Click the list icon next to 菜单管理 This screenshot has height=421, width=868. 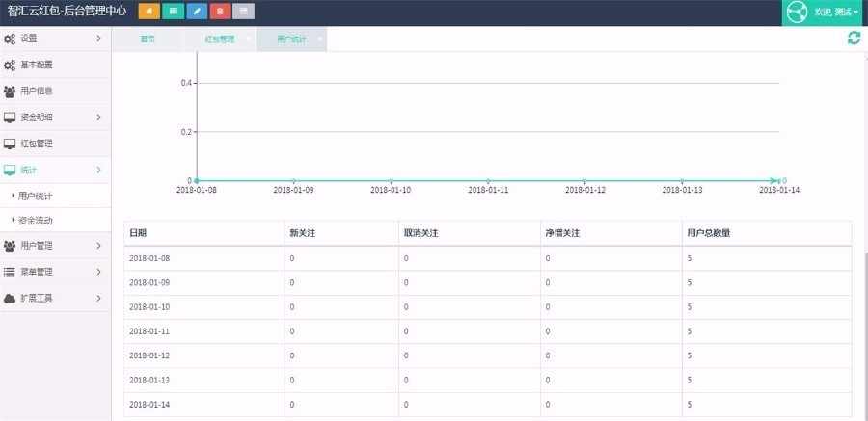point(10,273)
